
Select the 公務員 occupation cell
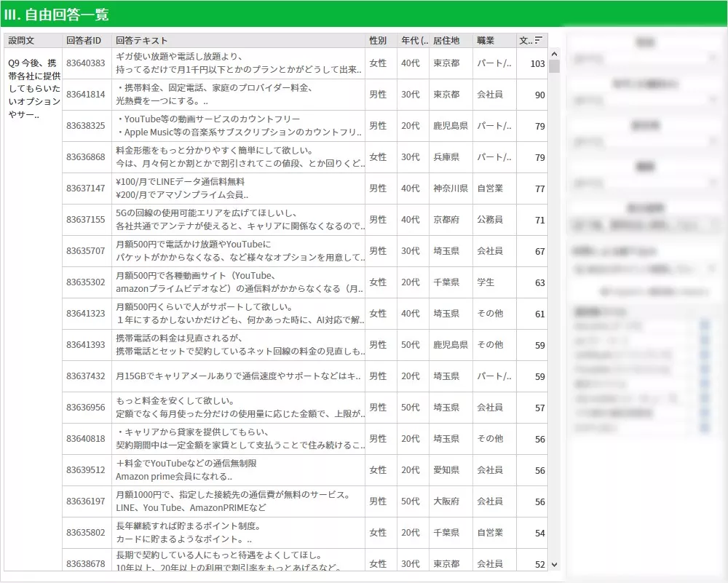pyautogui.click(x=490, y=220)
